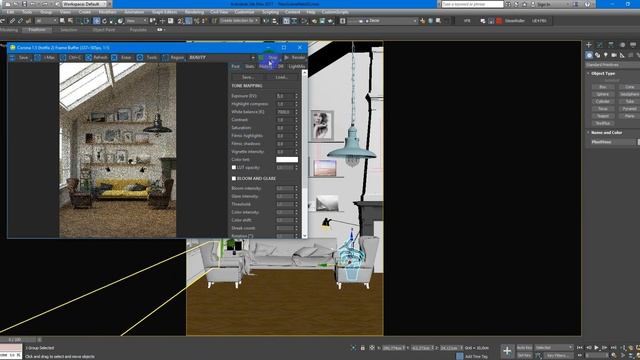Viewport: 640px width, 360px height.
Task: Open the Customize menu
Action: (x=244, y=12)
